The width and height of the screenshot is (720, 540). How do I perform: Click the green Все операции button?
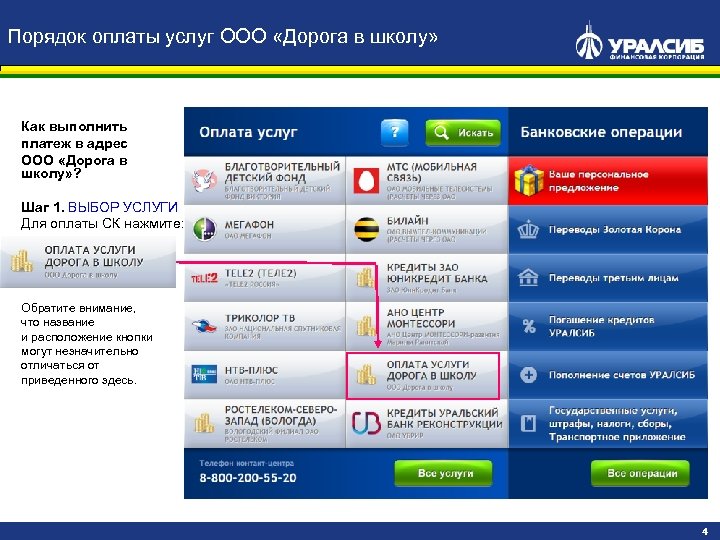[640, 473]
